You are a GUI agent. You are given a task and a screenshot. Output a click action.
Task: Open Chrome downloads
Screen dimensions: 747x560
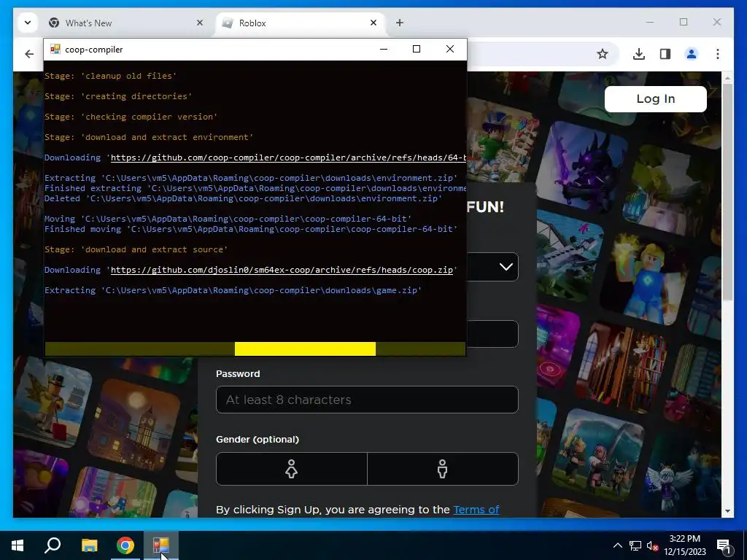tap(639, 54)
